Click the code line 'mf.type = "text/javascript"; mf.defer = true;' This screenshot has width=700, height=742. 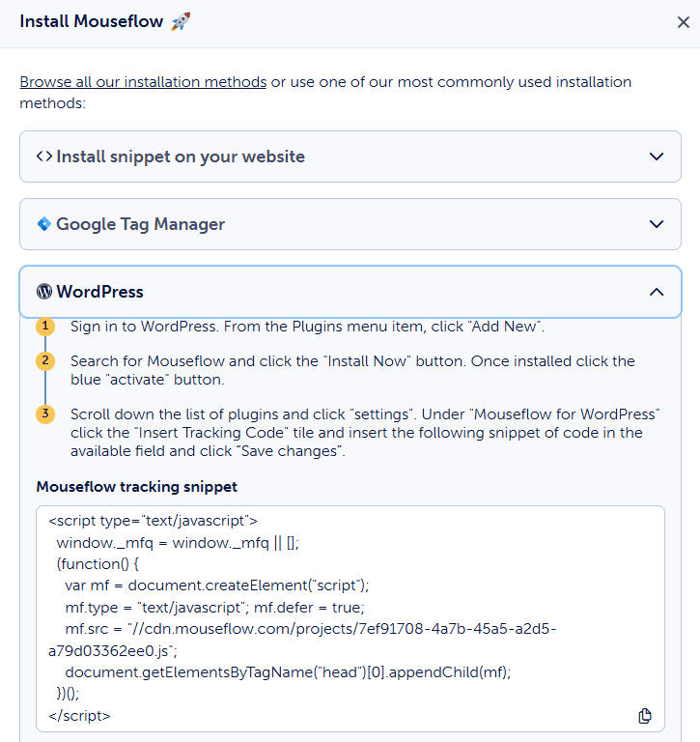pos(214,608)
